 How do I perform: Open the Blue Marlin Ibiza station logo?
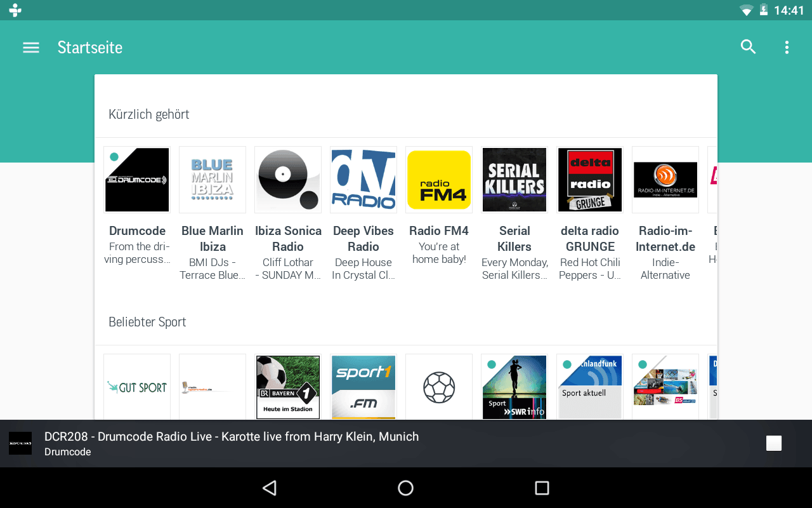tap(213, 180)
